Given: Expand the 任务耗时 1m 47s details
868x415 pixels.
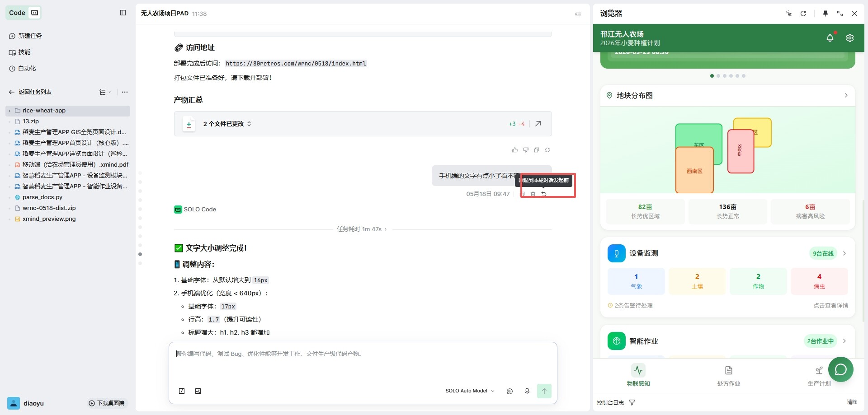Looking at the screenshot, I should tap(362, 229).
